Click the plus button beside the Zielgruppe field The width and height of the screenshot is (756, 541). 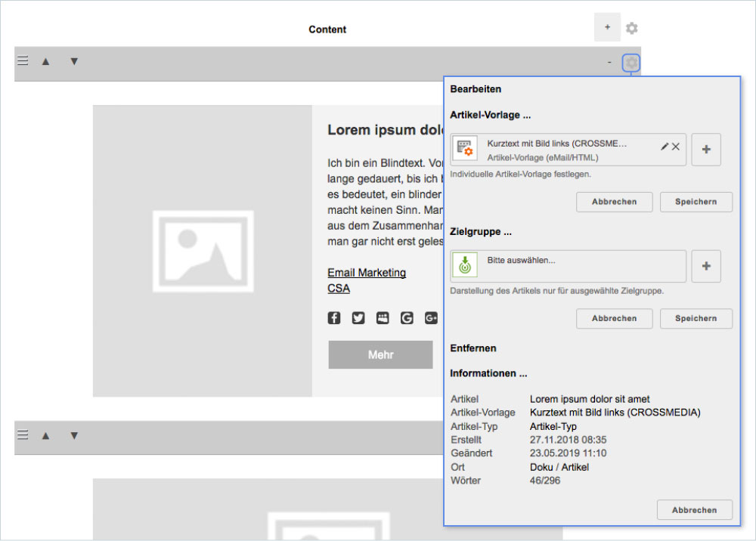point(706,266)
